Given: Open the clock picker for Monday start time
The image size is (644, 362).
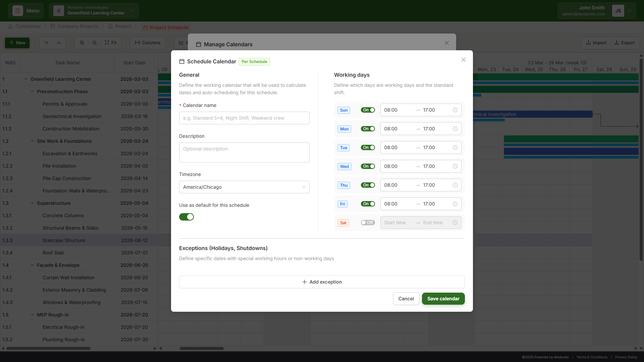Looking at the screenshot, I should (455, 129).
